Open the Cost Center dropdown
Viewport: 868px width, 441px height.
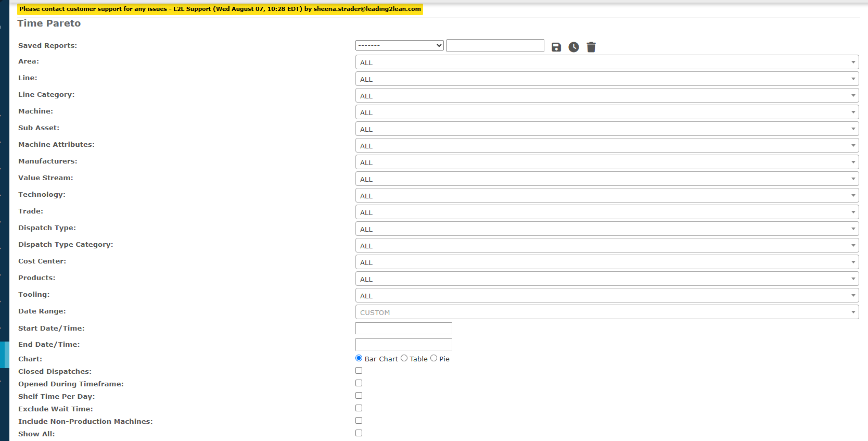tap(607, 262)
